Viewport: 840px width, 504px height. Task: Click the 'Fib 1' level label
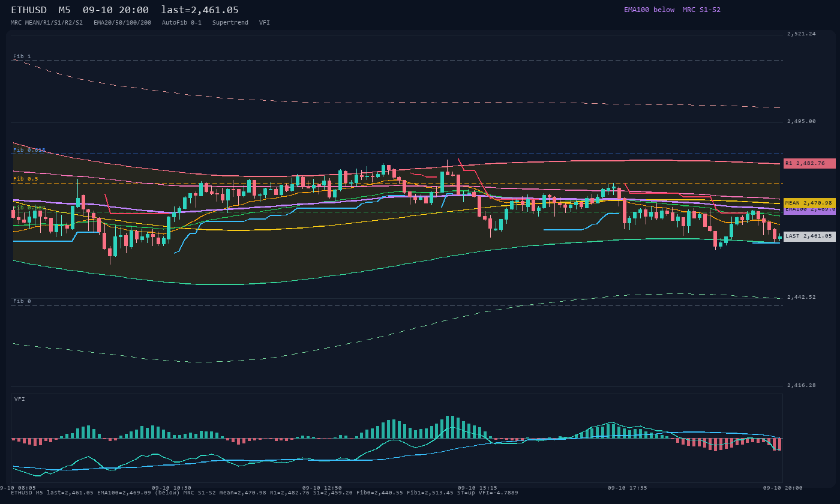[x=22, y=56]
